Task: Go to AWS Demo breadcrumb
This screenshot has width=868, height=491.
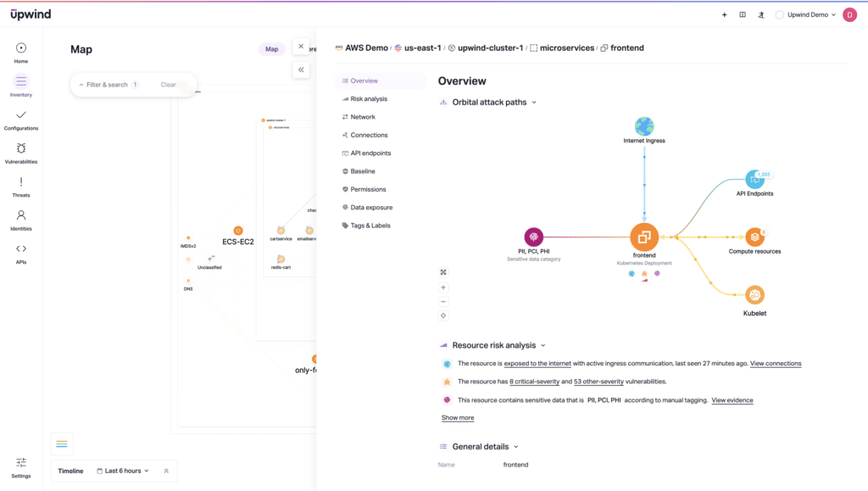Action: [366, 48]
